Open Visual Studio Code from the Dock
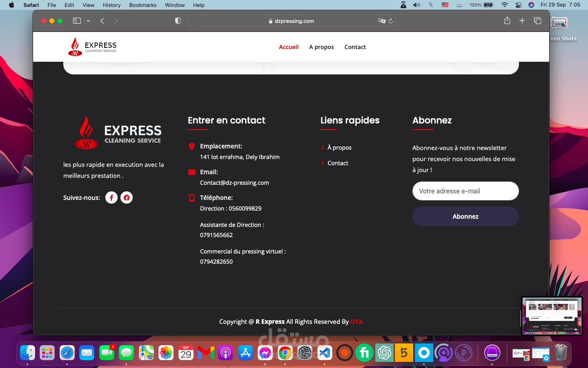The width and height of the screenshot is (588, 368). (x=325, y=353)
